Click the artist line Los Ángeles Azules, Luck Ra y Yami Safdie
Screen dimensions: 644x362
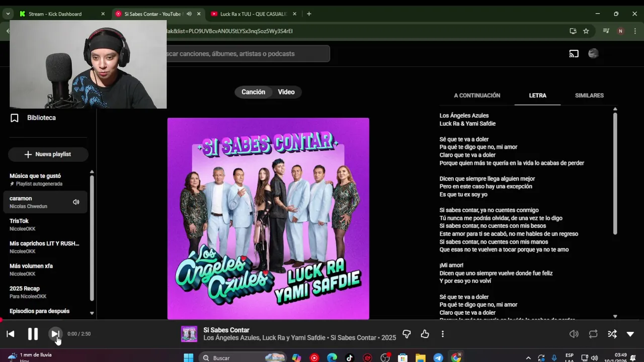[264, 338]
